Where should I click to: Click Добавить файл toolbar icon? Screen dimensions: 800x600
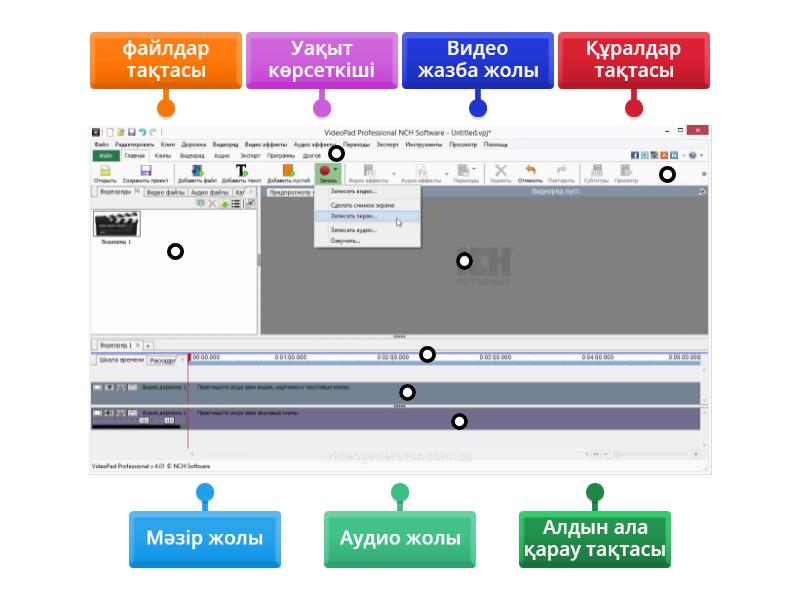(197, 170)
